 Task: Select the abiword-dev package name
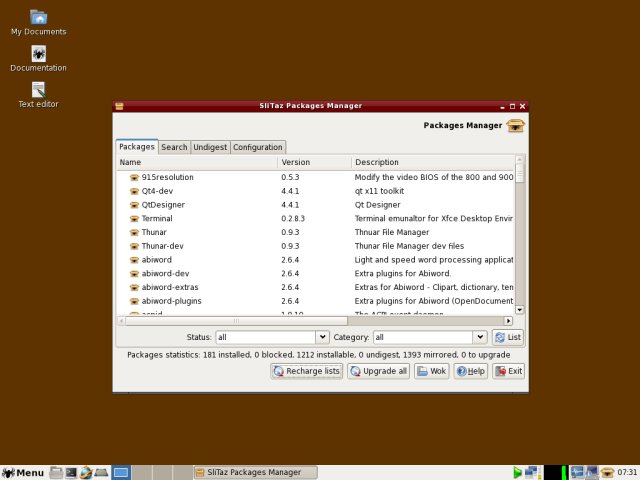[x=165, y=274]
